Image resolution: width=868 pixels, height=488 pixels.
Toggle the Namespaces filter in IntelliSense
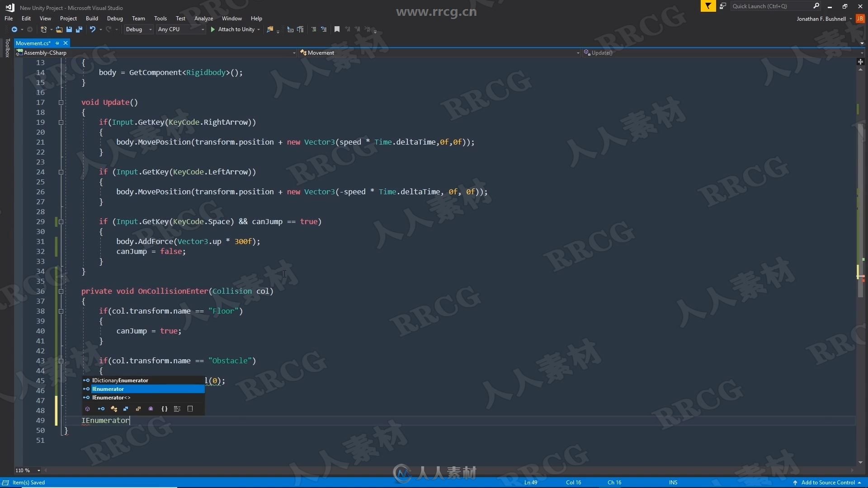point(87,409)
